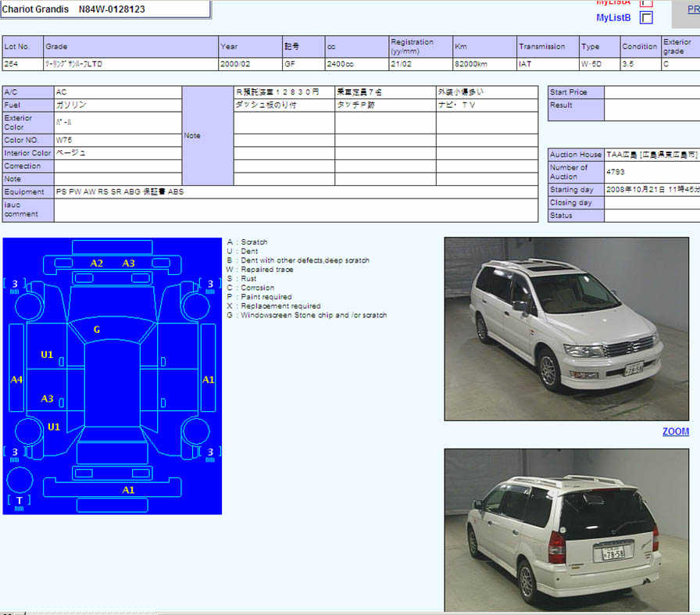This screenshot has width=700, height=615.
Task: Click the T spare tire marker
Action: coord(20,501)
